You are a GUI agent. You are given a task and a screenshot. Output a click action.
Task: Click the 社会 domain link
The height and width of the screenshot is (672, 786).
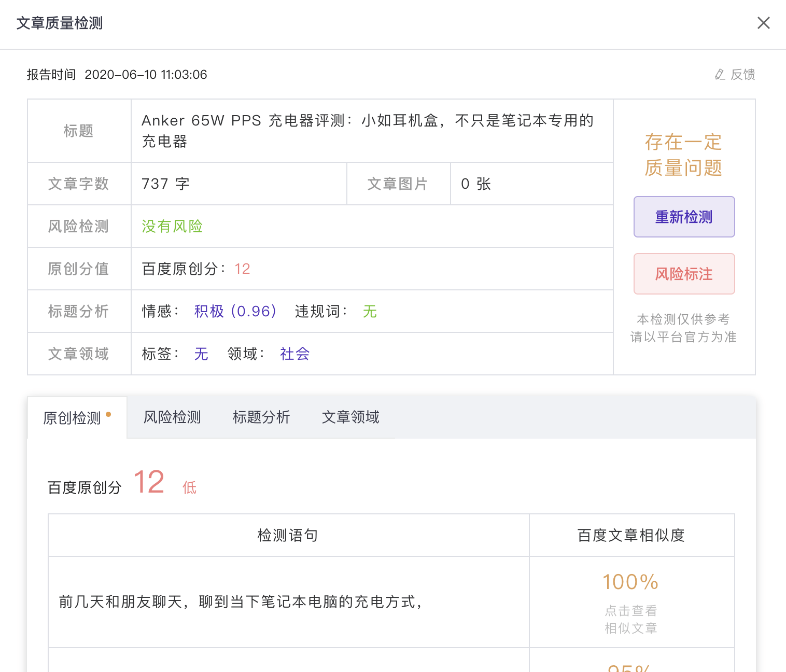294,354
